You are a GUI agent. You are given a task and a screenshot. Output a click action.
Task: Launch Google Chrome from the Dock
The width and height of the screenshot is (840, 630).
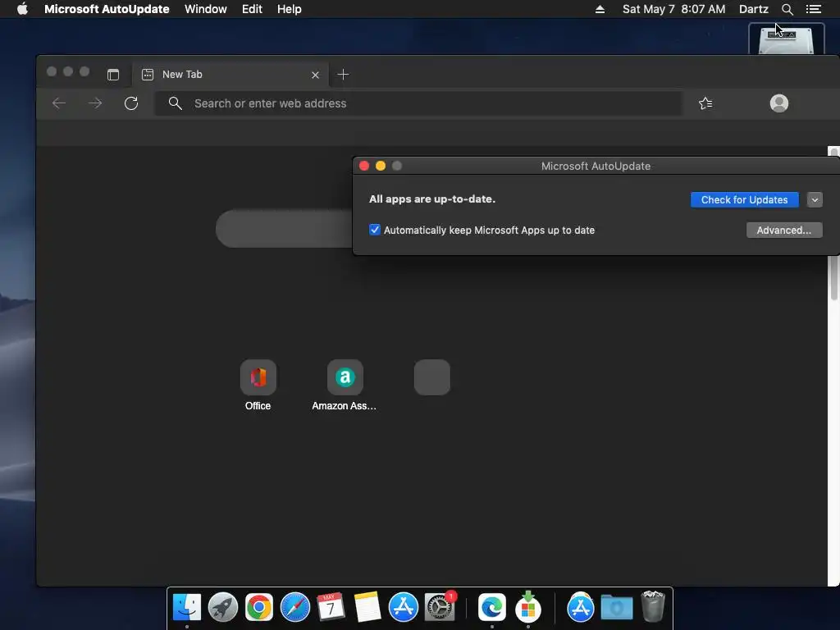tap(258, 608)
